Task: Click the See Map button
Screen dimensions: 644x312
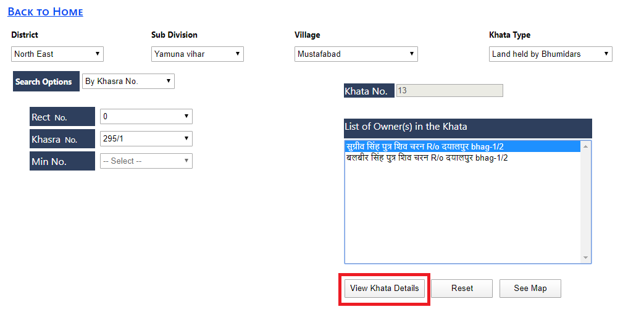Action: pos(530,289)
